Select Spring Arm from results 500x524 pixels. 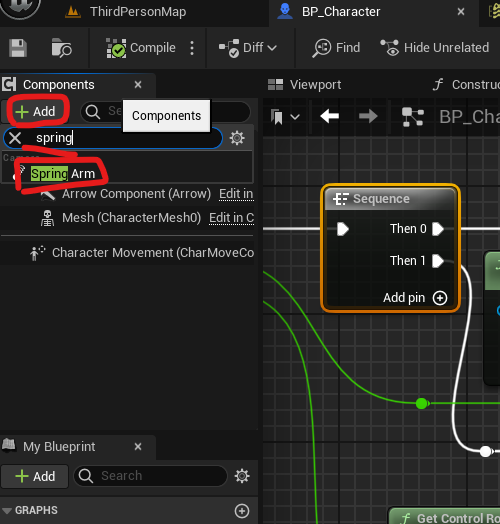click(x=63, y=174)
